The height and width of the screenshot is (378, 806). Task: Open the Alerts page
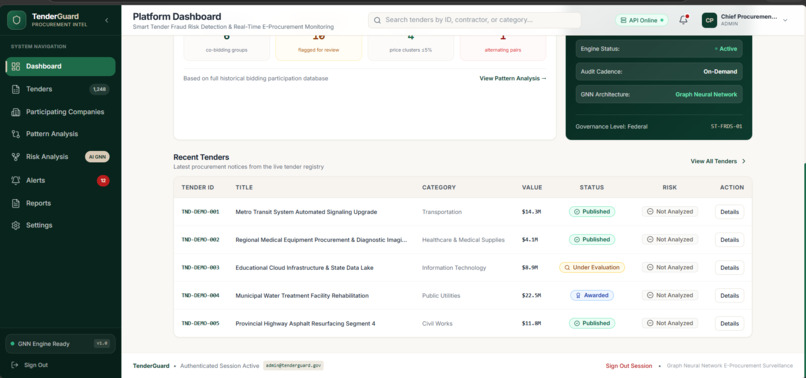coord(61,181)
